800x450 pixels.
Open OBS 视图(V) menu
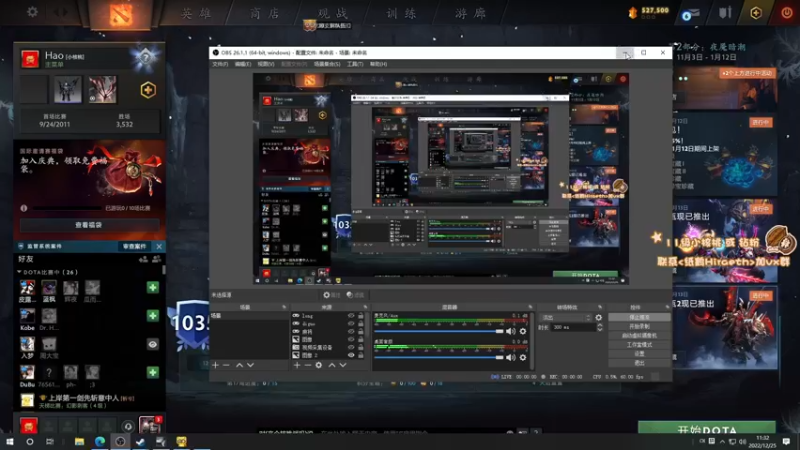pos(266,64)
